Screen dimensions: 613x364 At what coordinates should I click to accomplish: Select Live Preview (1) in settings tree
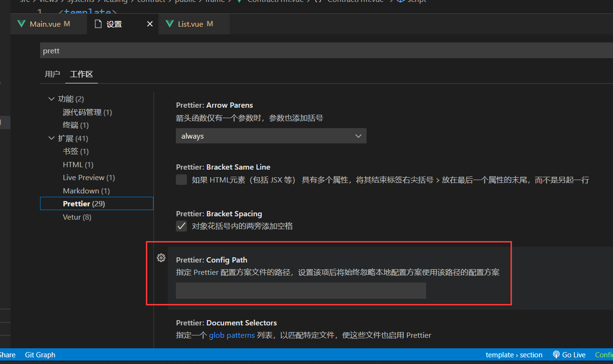(89, 178)
